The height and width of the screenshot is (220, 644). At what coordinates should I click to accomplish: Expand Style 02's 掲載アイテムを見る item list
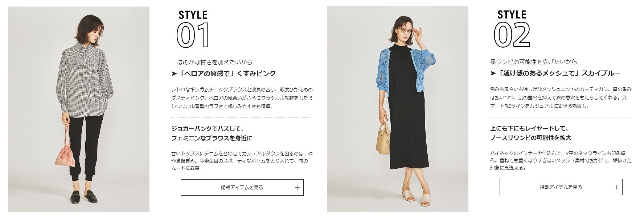pos(561,187)
